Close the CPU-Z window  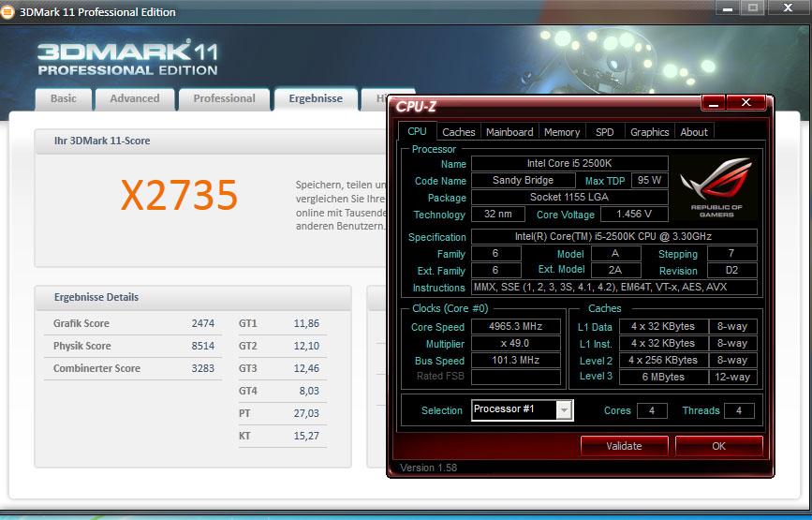[746, 102]
